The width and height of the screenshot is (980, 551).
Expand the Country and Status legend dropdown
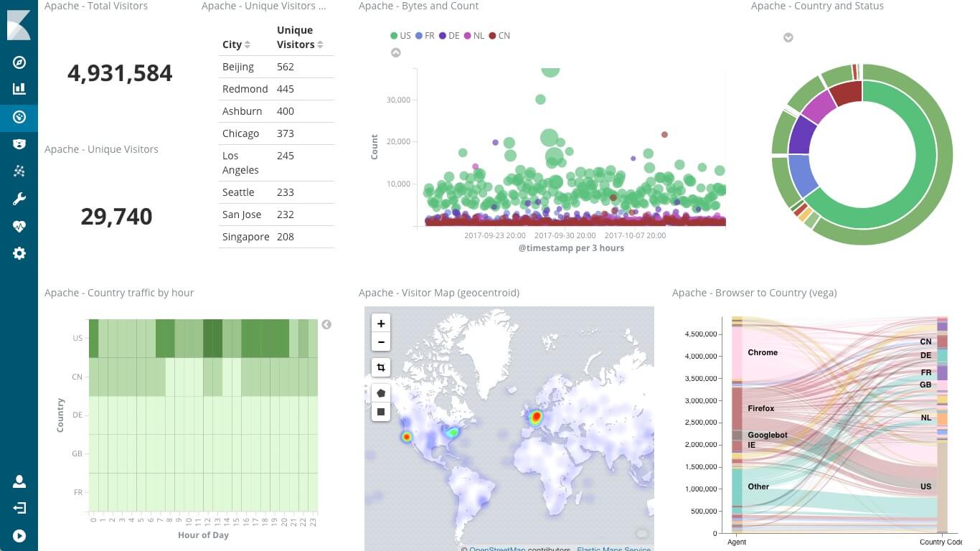point(788,37)
